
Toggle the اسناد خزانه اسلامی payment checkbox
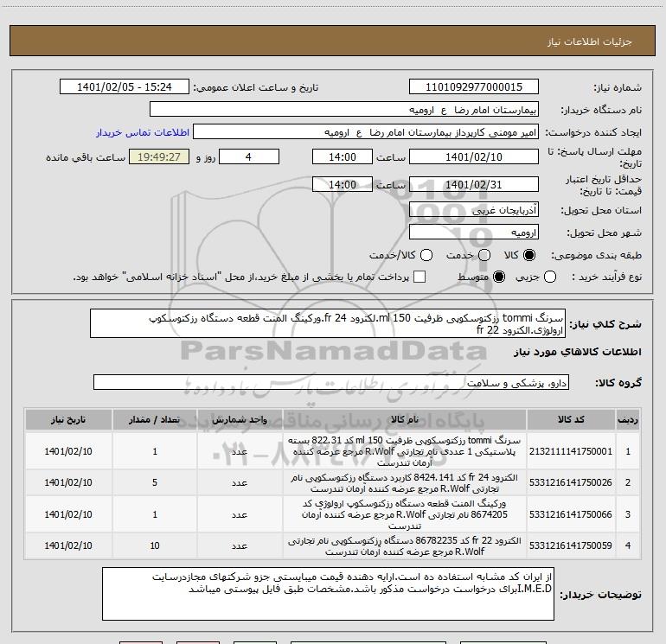[x=419, y=277]
